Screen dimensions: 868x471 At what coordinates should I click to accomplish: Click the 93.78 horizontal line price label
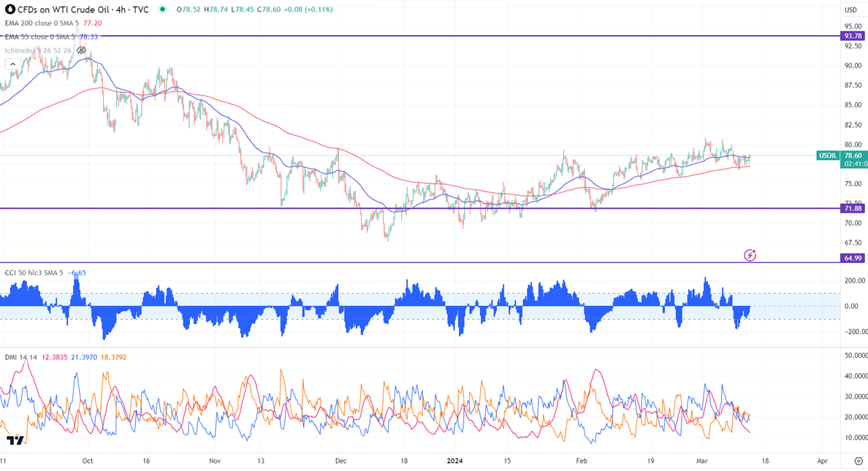click(x=853, y=36)
